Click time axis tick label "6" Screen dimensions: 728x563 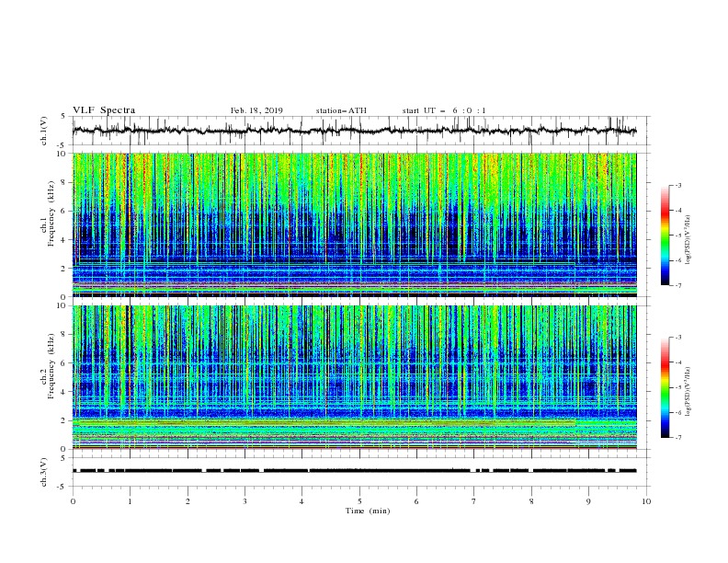(416, 501)
